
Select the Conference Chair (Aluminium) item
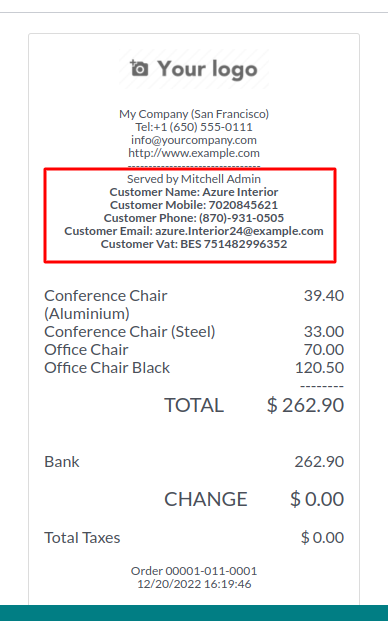[194, 305]
